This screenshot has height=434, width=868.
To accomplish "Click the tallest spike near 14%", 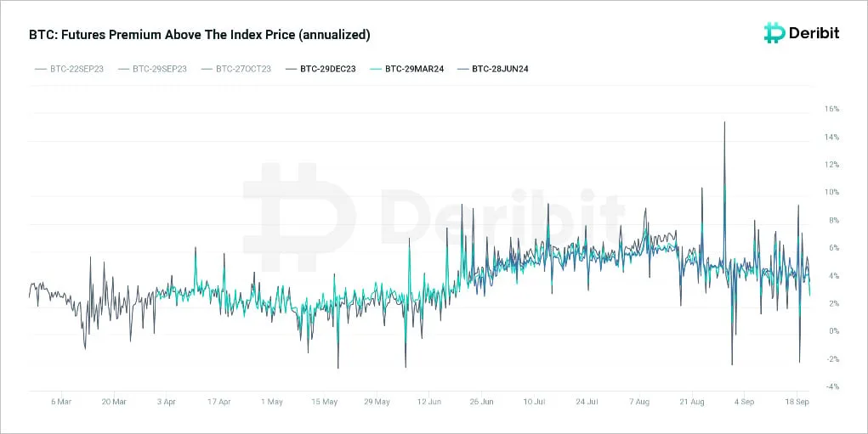I will [x=724, y=124].
